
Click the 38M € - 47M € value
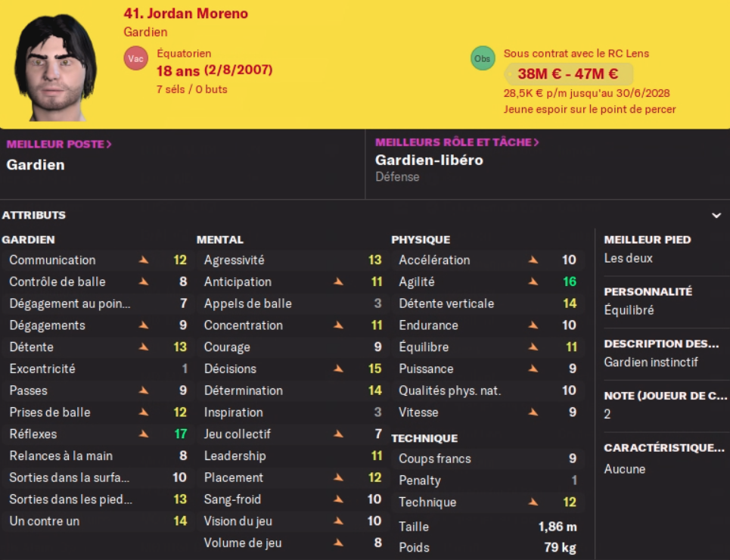pos(568,74)
